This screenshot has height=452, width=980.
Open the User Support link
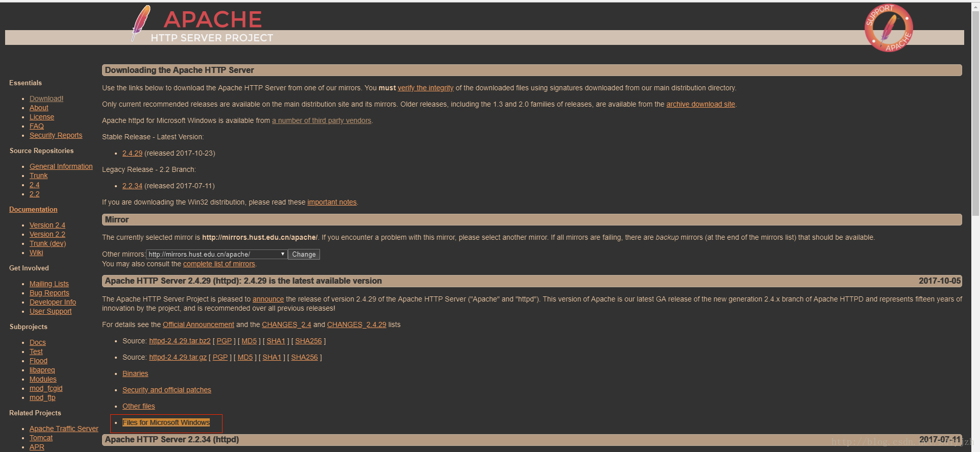(x=51, y=311)
